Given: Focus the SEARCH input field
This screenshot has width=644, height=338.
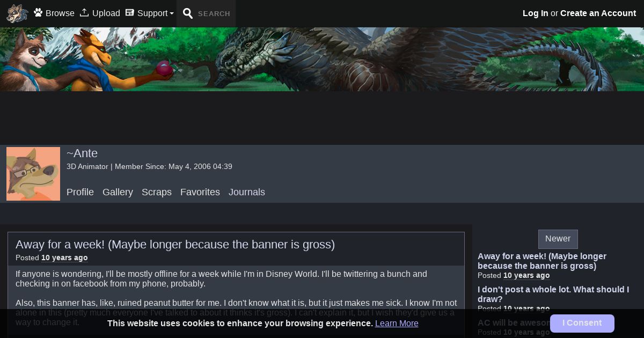Looking at the screenshot, I should [214, 13].
